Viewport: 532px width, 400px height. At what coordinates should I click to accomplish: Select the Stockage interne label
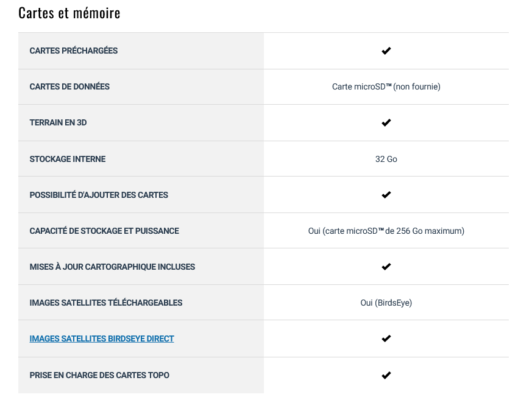coord(68,159)
